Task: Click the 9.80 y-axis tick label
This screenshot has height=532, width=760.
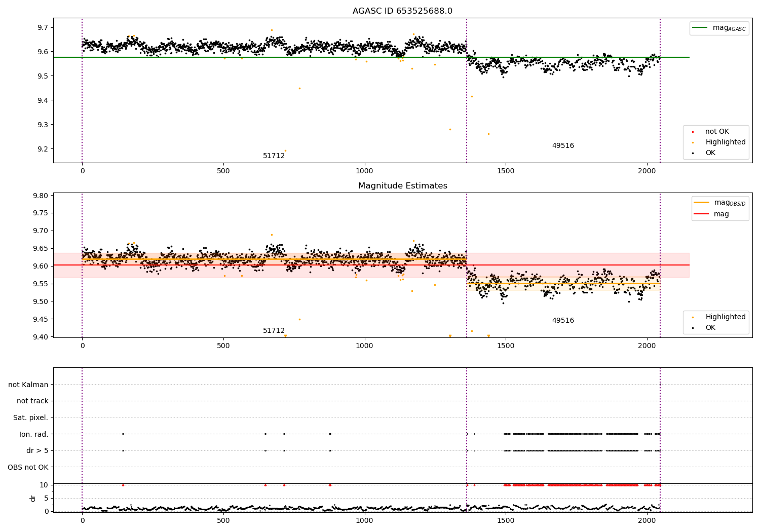Action: pos(41,196)
